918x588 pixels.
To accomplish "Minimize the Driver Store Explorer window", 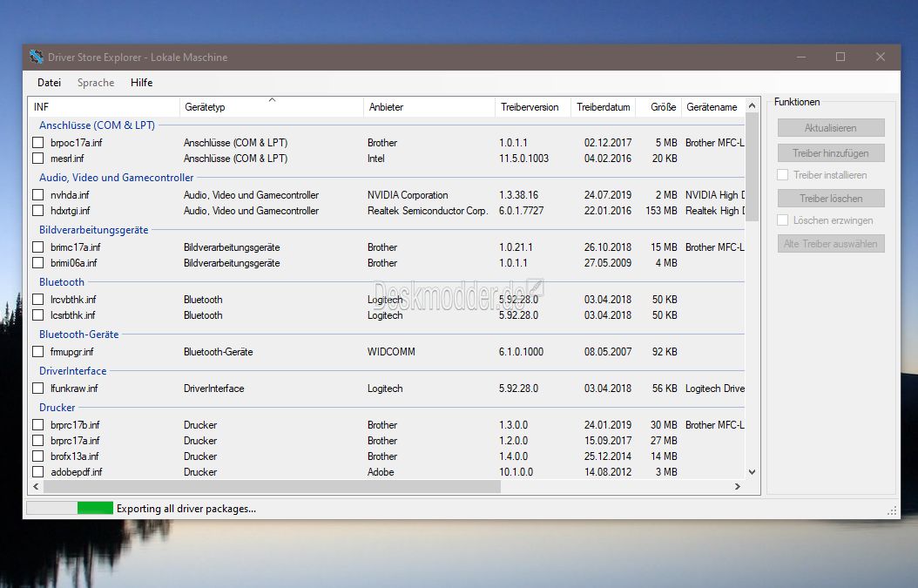I will (801, 57).
